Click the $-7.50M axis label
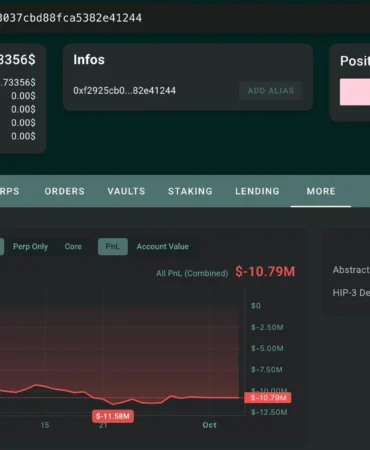Screen dimensions: 370x450 pyautogui.click(x=267, y=370)
